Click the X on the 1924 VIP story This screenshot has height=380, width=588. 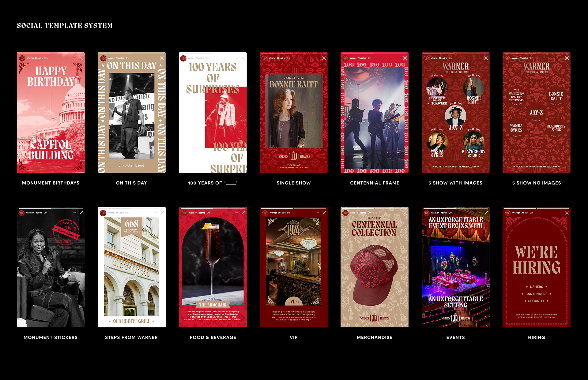coord(324,213)
